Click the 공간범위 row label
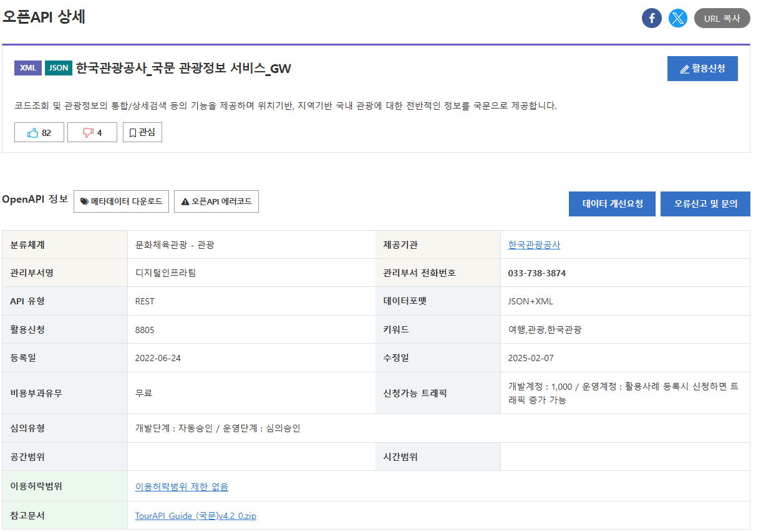 (27, 457)
